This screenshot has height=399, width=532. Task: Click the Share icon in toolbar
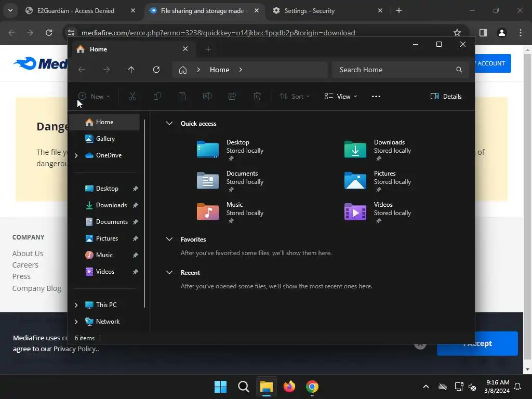point(232,96)
